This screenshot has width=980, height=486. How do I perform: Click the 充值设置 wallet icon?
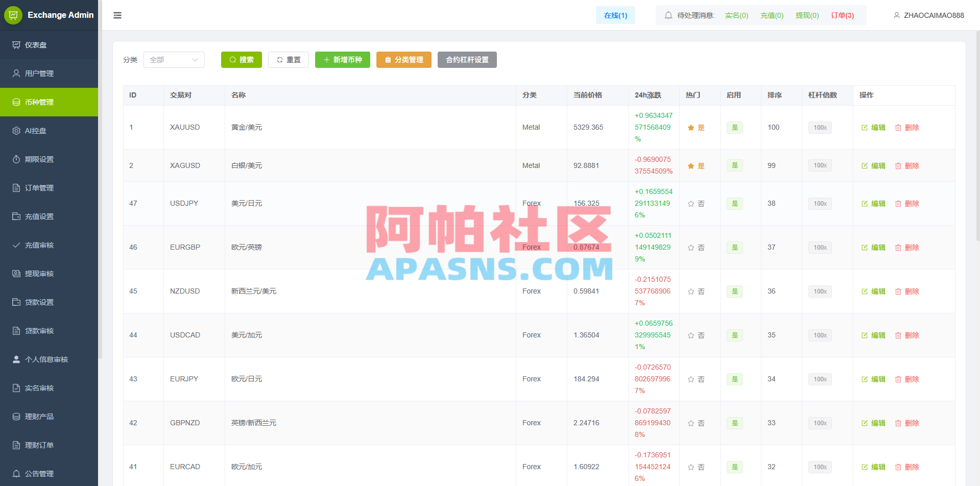pyautogui.click(x=16, y=216)
